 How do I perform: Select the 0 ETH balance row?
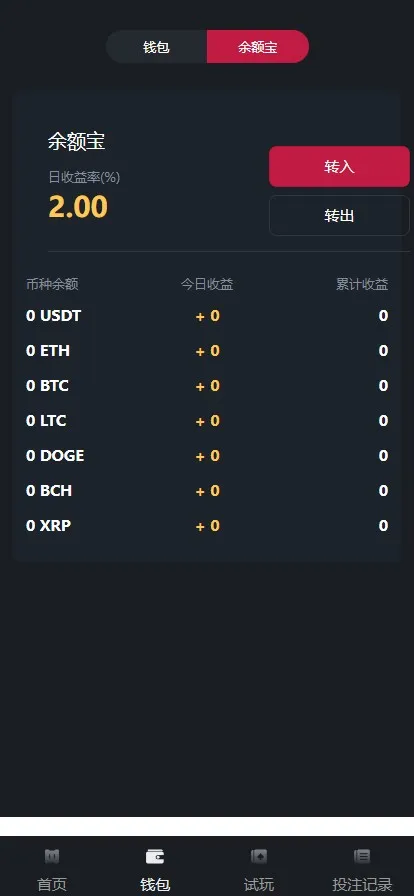[207, 351]
